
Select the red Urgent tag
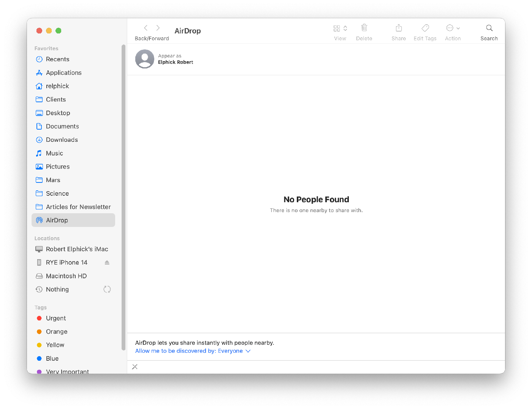[73, 318]
